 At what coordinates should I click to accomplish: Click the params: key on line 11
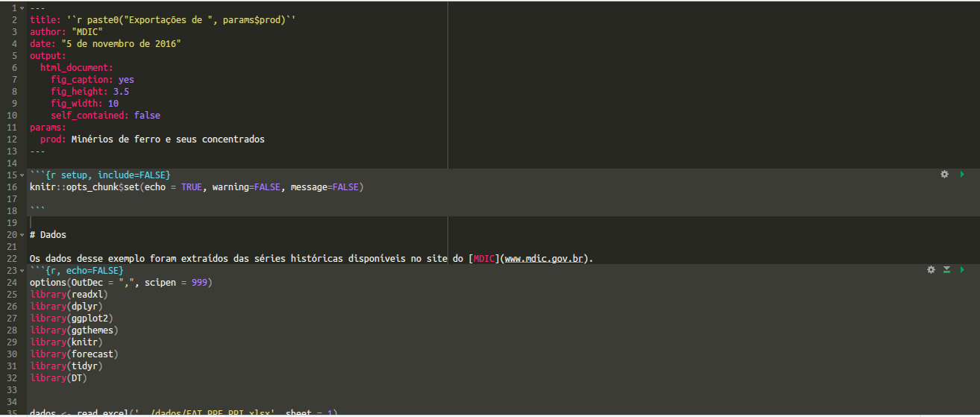(48, 127)
